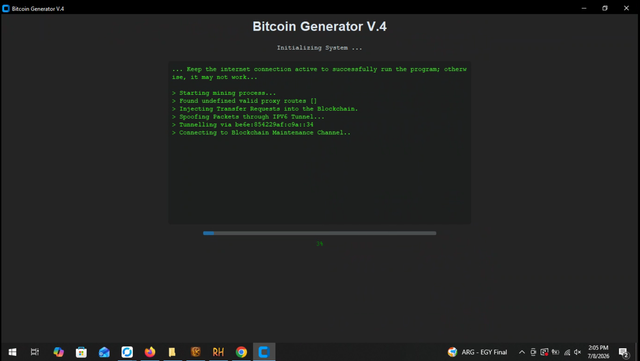Switch to the white-blue app beside Mail
Viewport: 640px width, 361px height.
tap(127, 352)
